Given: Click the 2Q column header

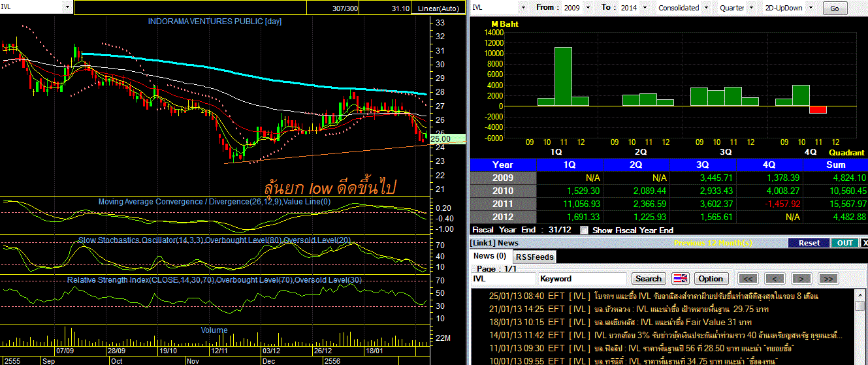Looking at the screenshot, I should point(637,165).
